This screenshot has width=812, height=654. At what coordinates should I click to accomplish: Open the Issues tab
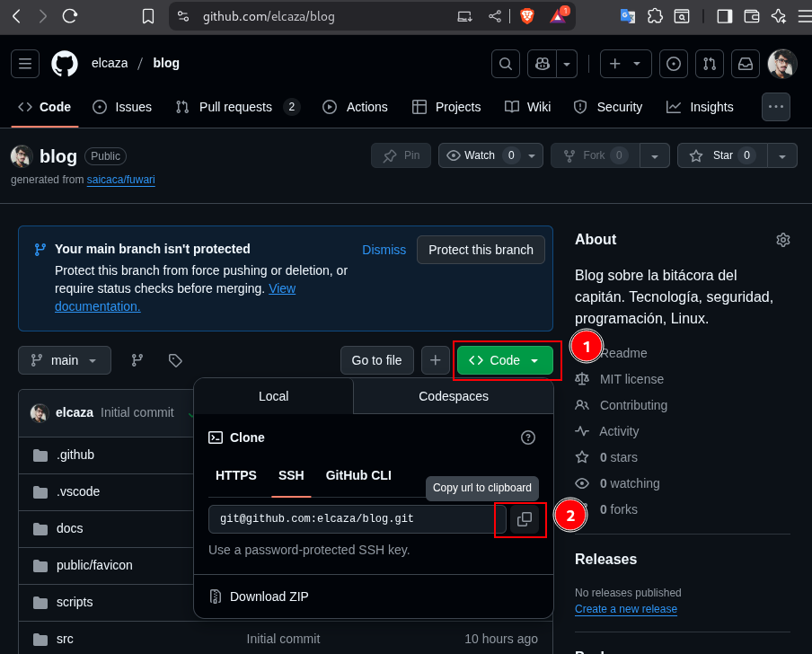click(122, 107)
